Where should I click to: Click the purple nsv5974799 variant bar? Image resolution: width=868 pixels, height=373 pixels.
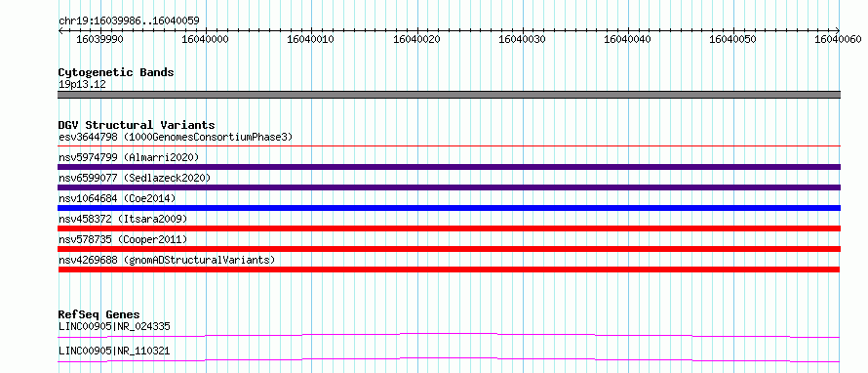coord(450,167)
